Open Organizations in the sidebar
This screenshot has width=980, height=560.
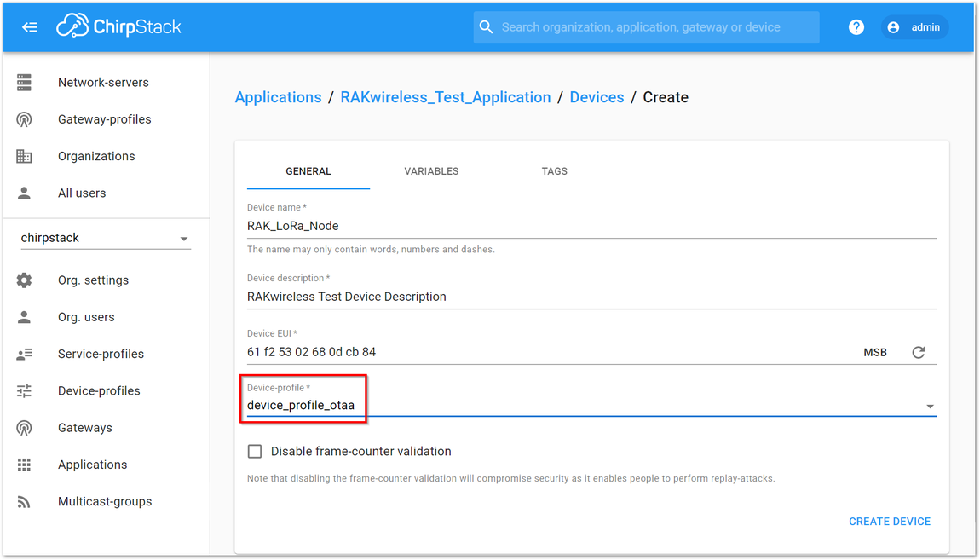(x=96, y=156)
